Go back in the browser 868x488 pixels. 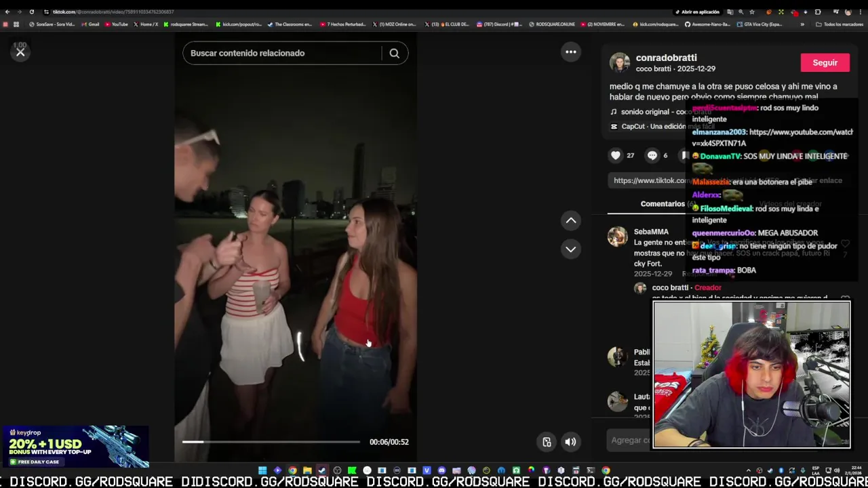coord(7,12)
